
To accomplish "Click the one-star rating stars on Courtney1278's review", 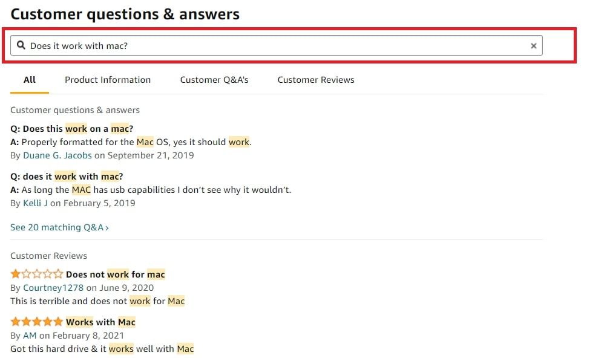I will (x=36, y=274).
